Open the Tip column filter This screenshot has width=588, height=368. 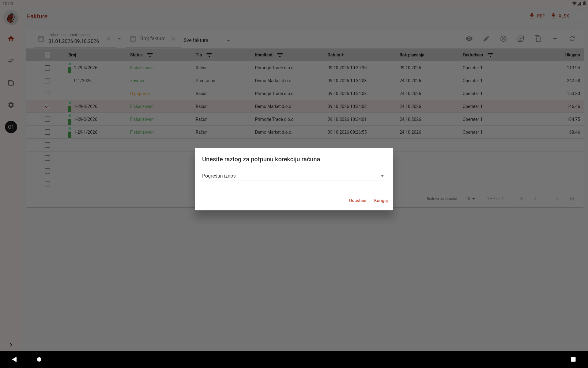209,55
